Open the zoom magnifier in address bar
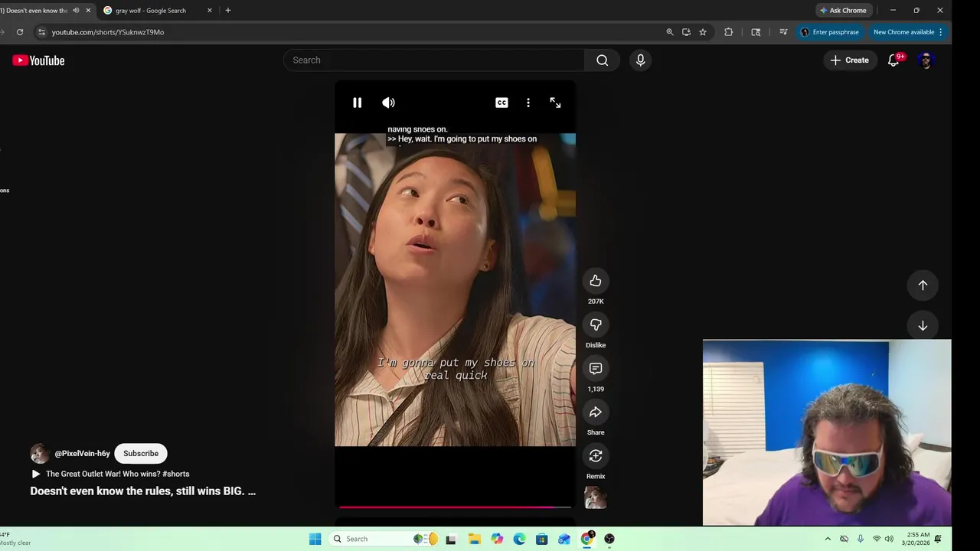 (x=670, y=32)
